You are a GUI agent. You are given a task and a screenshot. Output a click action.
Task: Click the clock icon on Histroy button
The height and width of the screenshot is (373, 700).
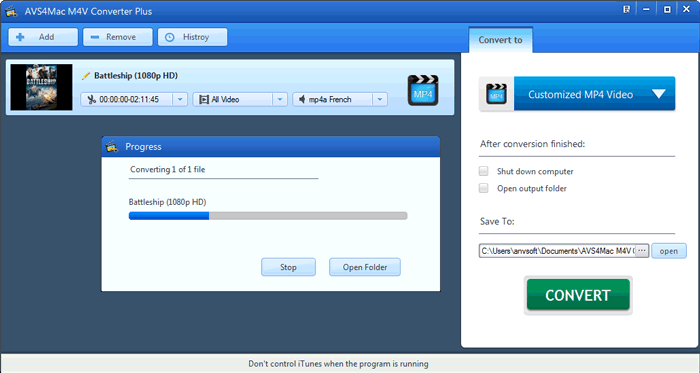click(x=170, y=37)
